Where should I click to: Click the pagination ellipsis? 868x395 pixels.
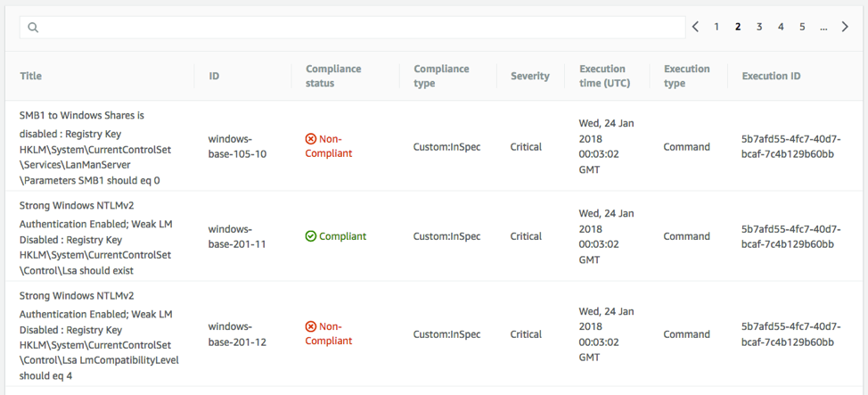(823, 27)
